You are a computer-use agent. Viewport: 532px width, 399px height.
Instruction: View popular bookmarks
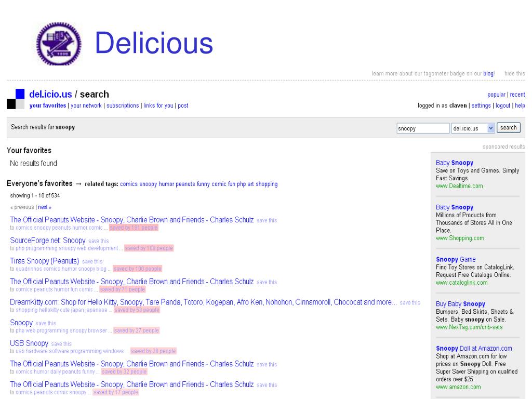(496, 95)
